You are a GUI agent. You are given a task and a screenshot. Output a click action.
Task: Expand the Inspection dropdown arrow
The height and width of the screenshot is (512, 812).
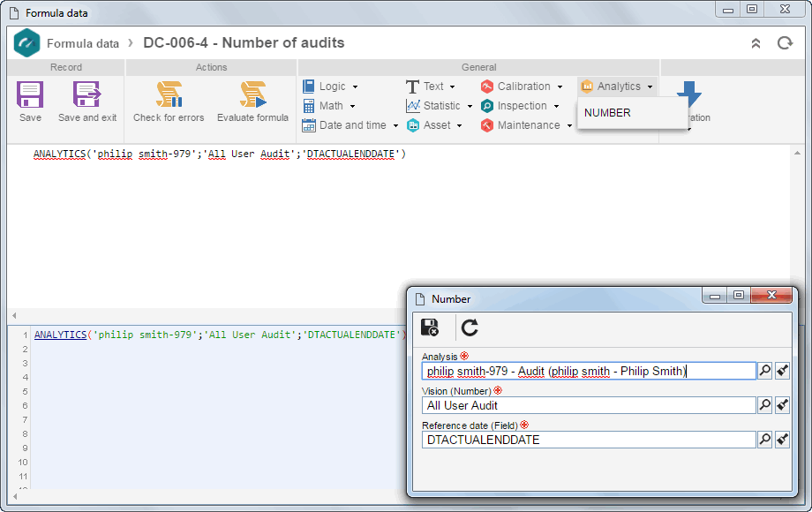pyautogui.click(x=557, y=107)
